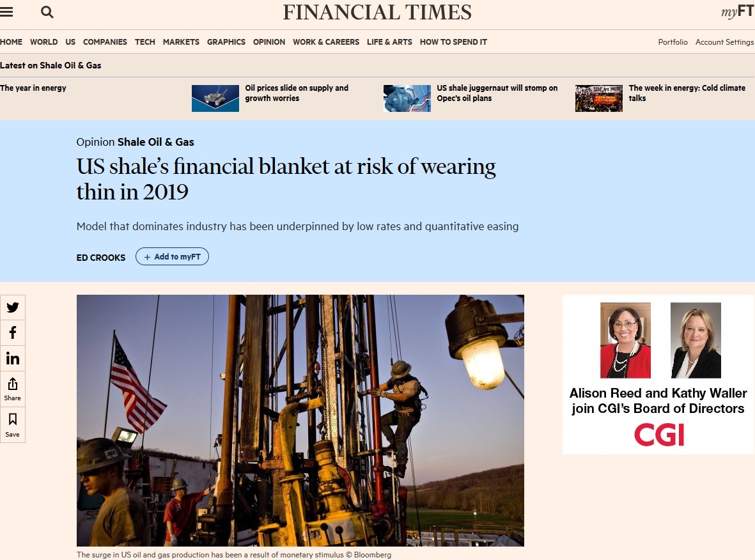Open the search magnifier icon
Screen dimensions: 755x560
(47, 12)
